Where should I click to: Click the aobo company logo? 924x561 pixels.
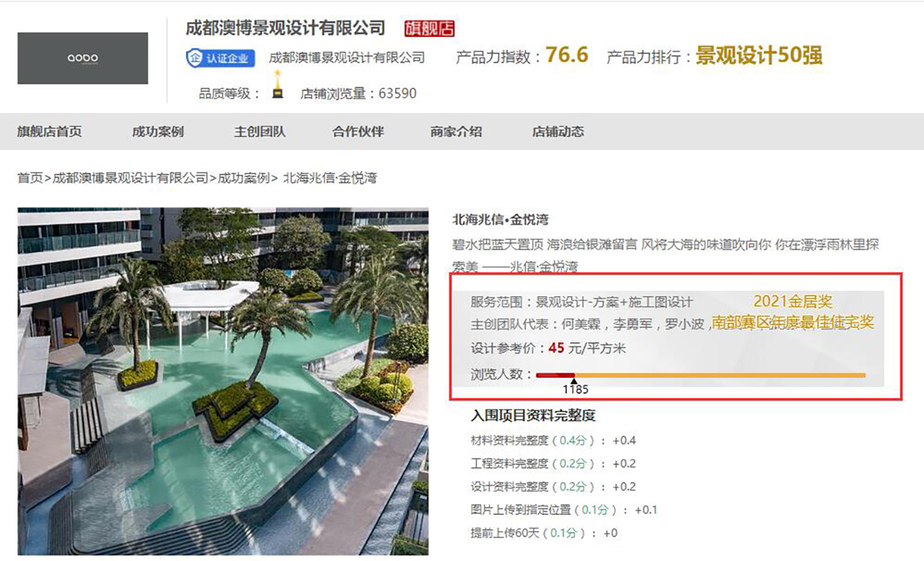[x=82, y=58]
